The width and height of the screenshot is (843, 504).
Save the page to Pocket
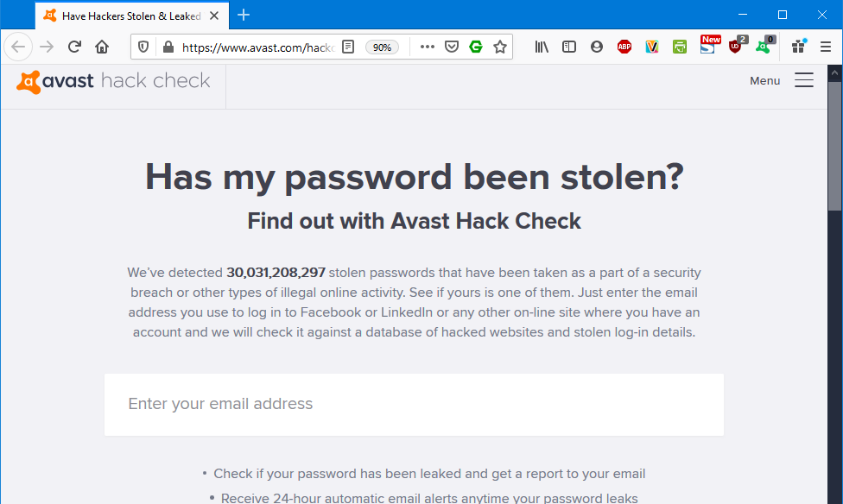pos(452,47)
